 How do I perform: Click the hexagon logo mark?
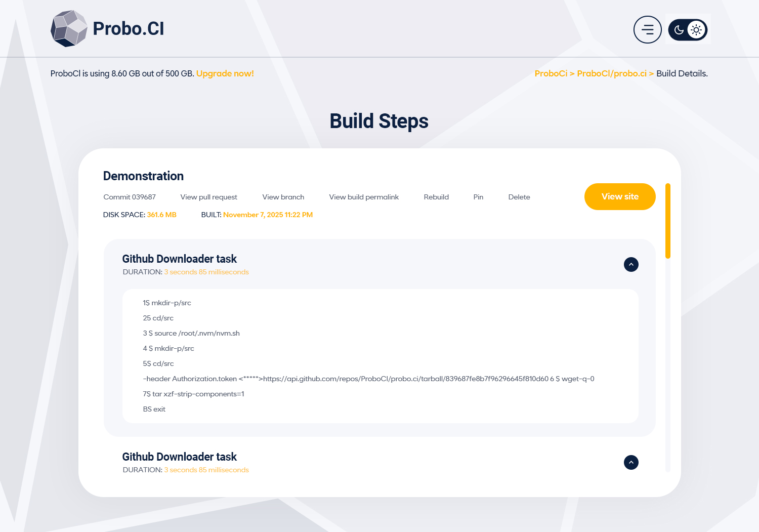pyautogui.click(x=69, y=28)
